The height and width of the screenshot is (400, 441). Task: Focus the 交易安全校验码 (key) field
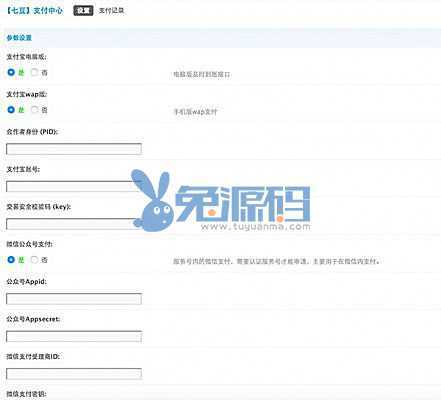point(74,224)
